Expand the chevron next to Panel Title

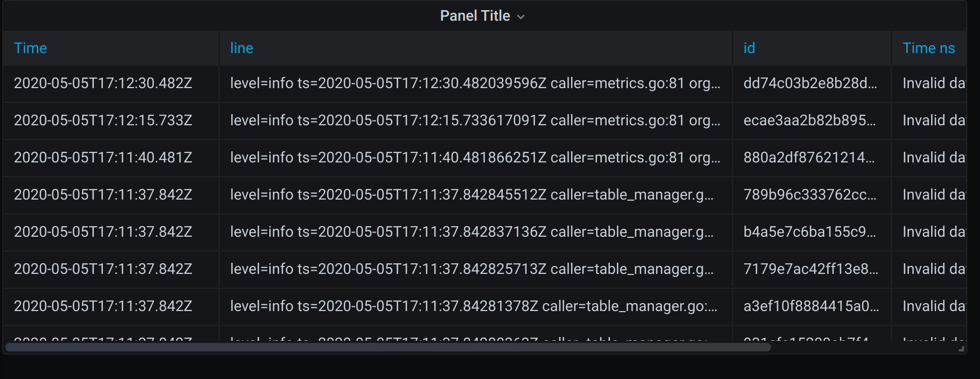[x=520, y=16]
